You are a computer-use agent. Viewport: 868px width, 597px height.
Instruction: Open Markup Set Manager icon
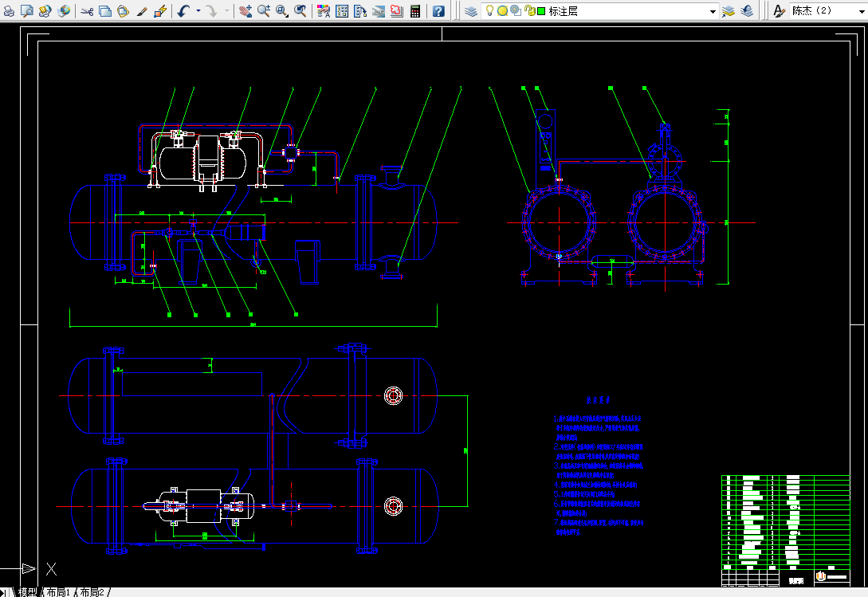(397, 10)
